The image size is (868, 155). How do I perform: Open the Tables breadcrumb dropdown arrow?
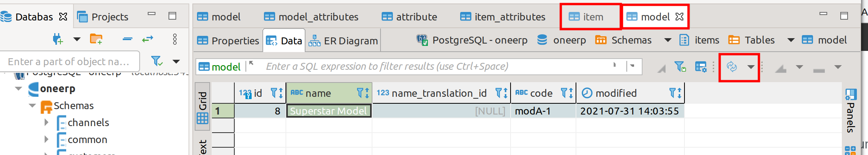coord(791,40)
